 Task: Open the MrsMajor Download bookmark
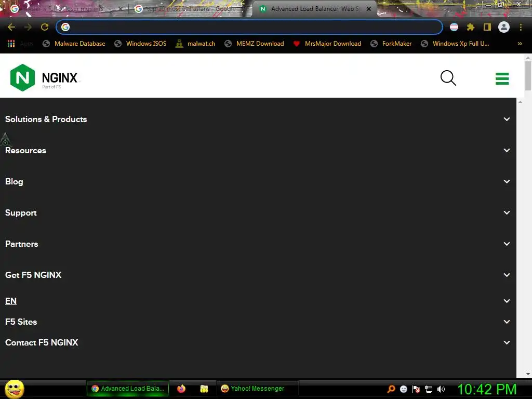(327, 44)
